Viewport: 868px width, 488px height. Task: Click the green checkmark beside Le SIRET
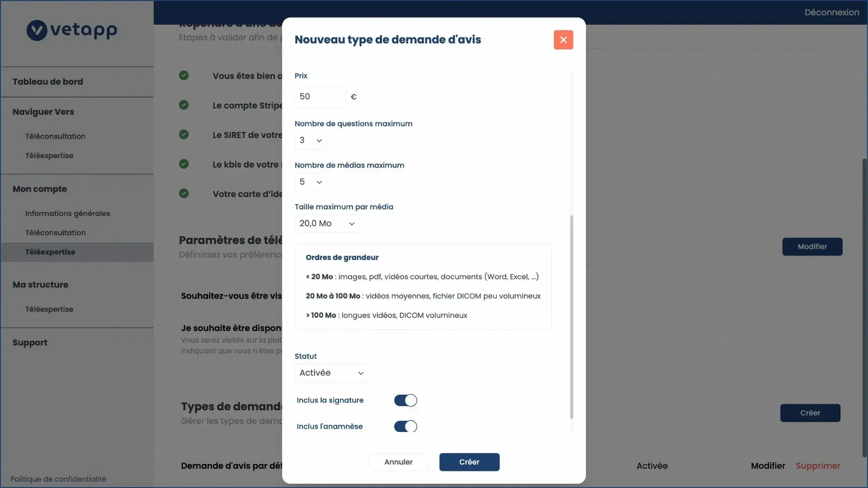(184, 134)
